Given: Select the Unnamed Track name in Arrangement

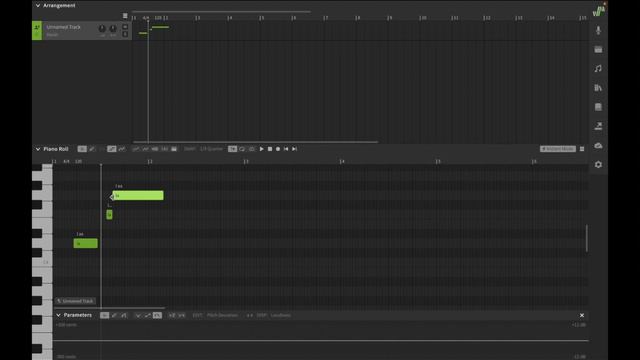Looking at the screenshot, I should tap(63, 27).
